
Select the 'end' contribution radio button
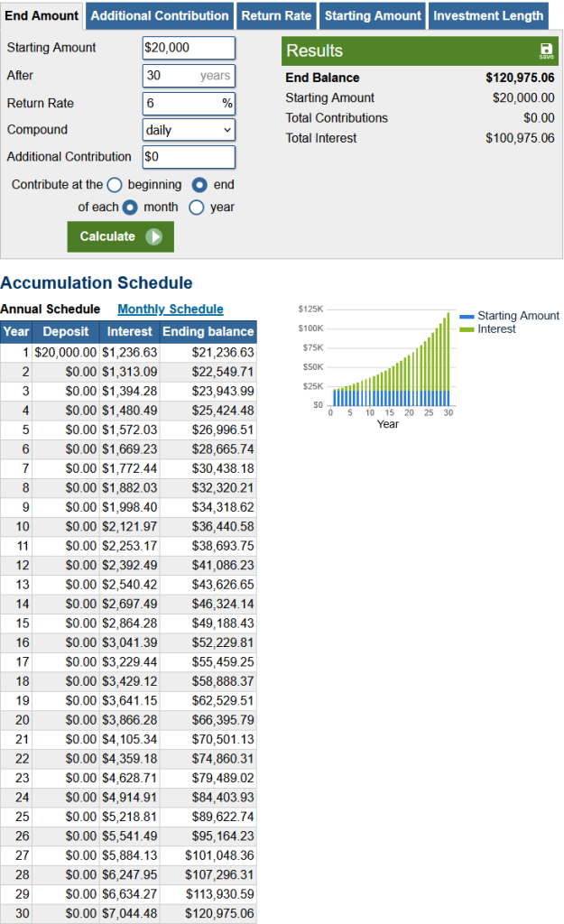tap(200, 184)
